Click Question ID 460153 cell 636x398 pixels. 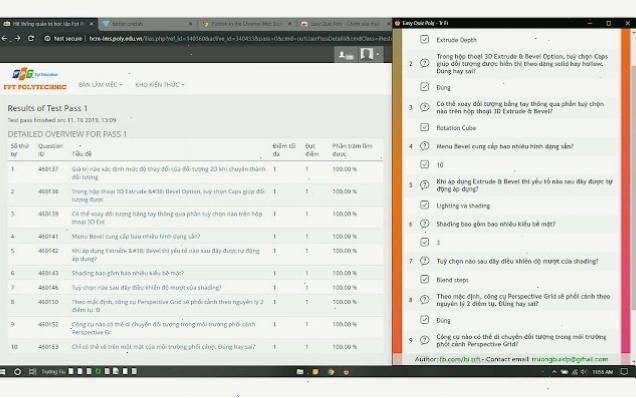click(x=48, y=346)
